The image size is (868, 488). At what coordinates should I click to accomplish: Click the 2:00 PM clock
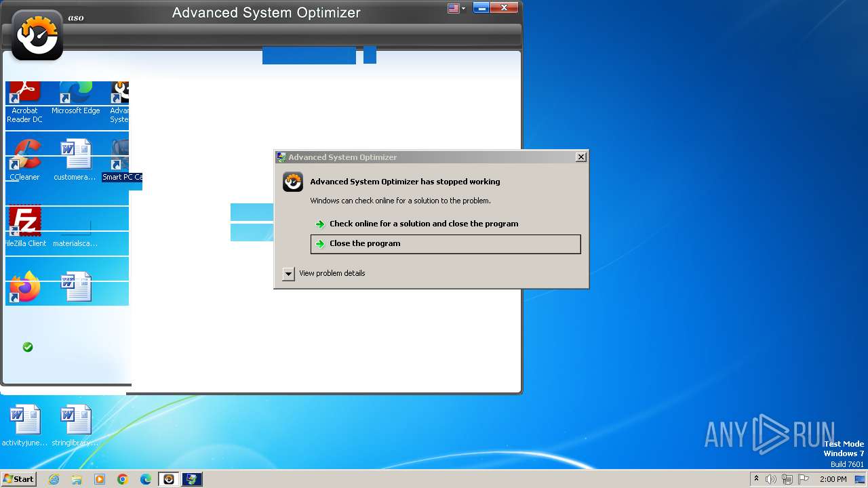click(x=833, y=479)
